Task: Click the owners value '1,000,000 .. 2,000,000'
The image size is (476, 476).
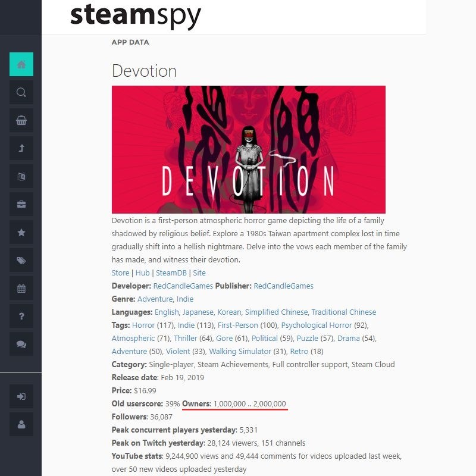Action: pyautogui.click(x=249, y=403)
